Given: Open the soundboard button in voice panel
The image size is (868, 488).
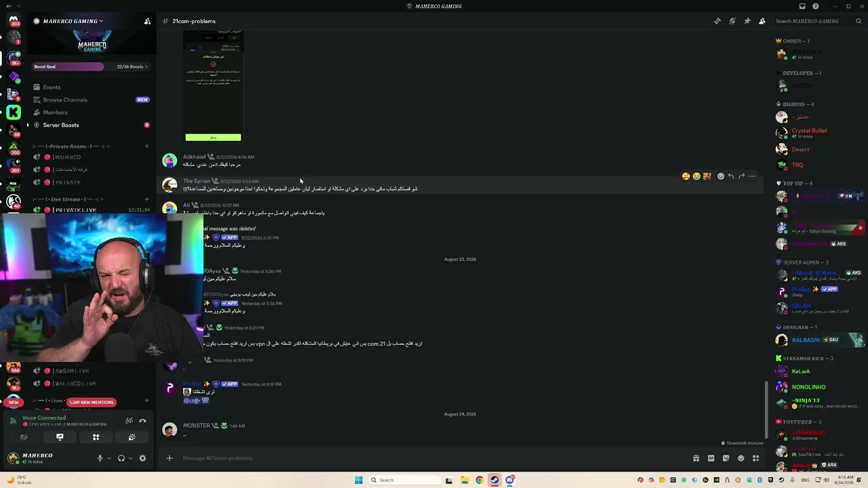Looking at the screenshot, I should point(132,437).
